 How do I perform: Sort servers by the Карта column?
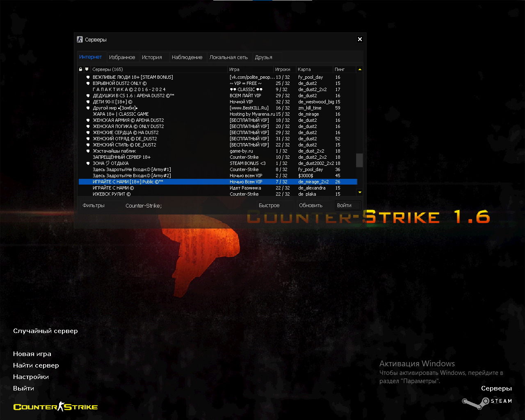pos(315,69)
